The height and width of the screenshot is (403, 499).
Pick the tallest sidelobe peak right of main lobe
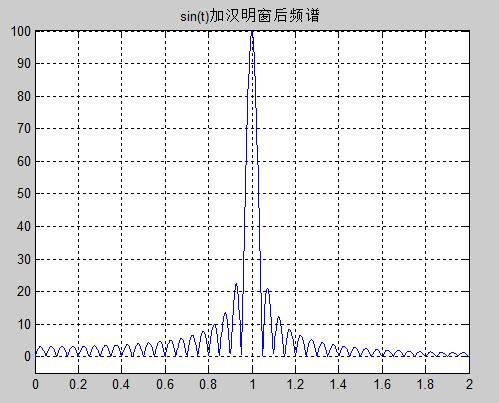pos(267,289)
